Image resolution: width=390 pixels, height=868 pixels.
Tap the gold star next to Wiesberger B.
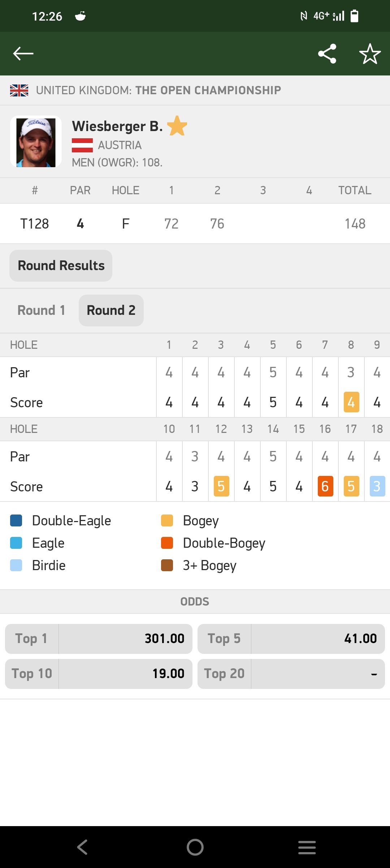tap(177, 126)
